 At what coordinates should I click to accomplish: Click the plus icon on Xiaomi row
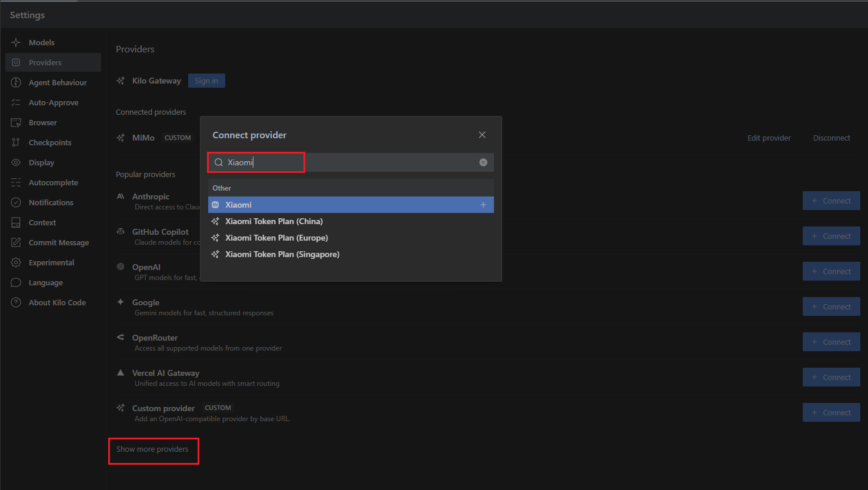[x=483, y=205]
